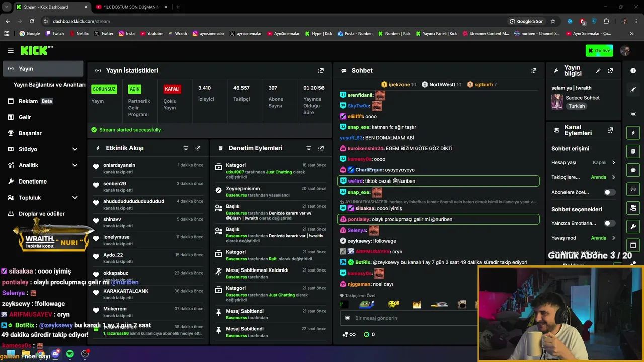The image size is (644, 362).
Task: Click the chat bubble icon in the right rail
Action: pos(633,170)
